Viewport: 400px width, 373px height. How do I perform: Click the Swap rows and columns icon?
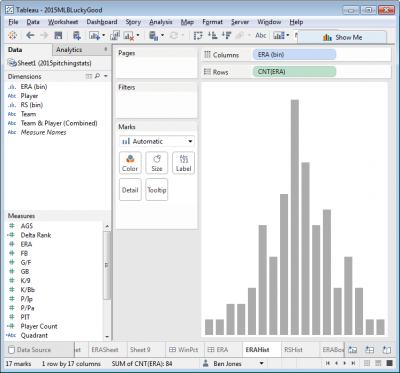coord(198,35)
